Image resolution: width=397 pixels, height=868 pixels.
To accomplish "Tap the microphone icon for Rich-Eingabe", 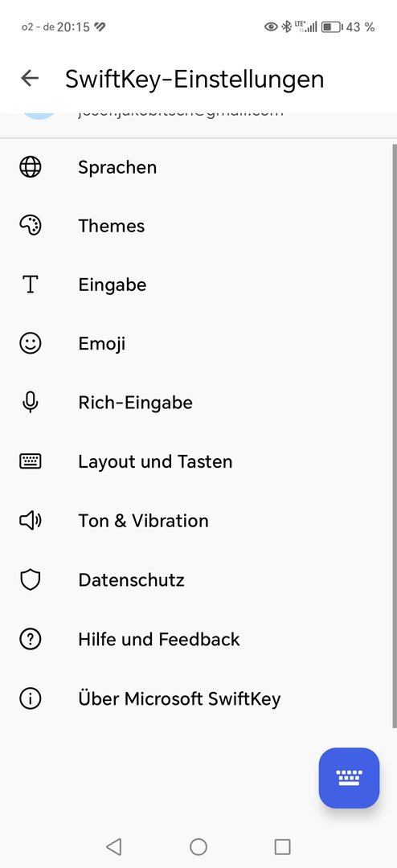I will [x=31, y=403].
